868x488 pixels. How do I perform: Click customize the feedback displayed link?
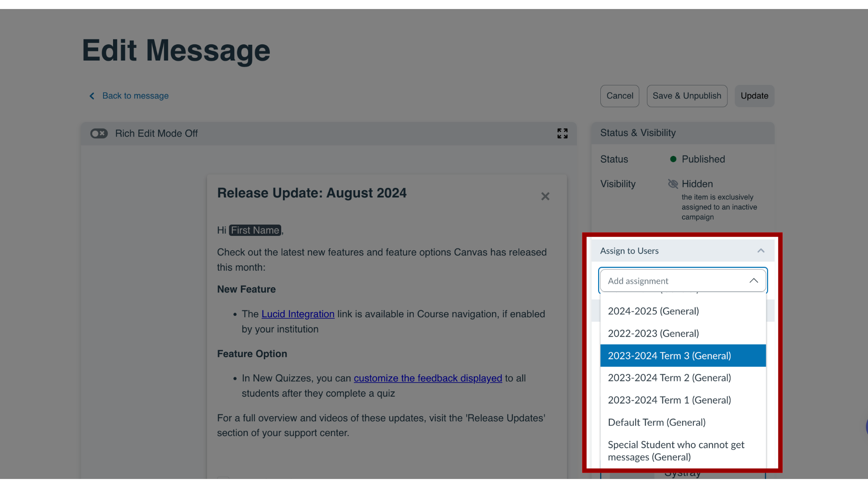[427, 378]
